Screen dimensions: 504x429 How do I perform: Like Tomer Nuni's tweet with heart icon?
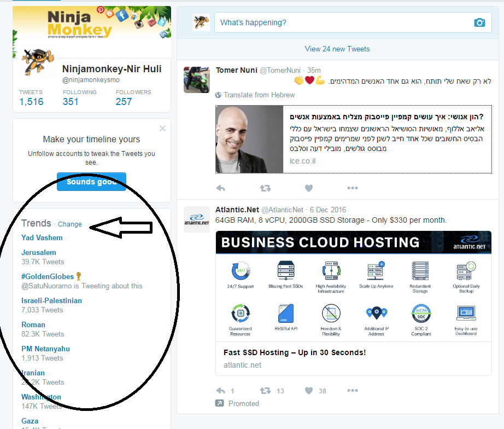pos(309,188)
